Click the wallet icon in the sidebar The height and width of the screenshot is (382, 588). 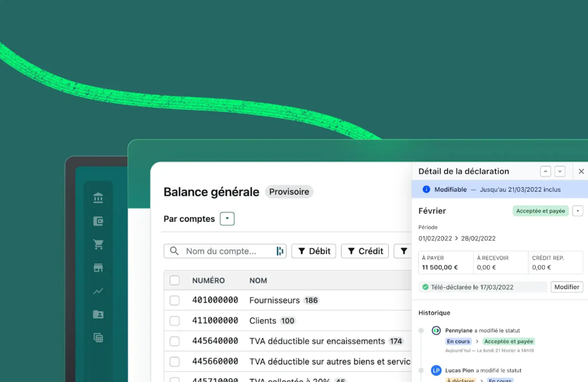[98, 221]
